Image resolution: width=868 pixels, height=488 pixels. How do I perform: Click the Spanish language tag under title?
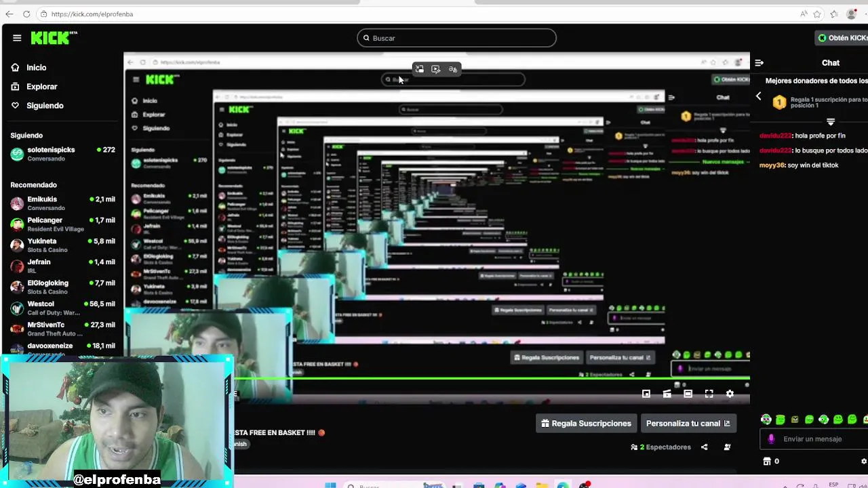pyautogui.click(x=241, y=444)
